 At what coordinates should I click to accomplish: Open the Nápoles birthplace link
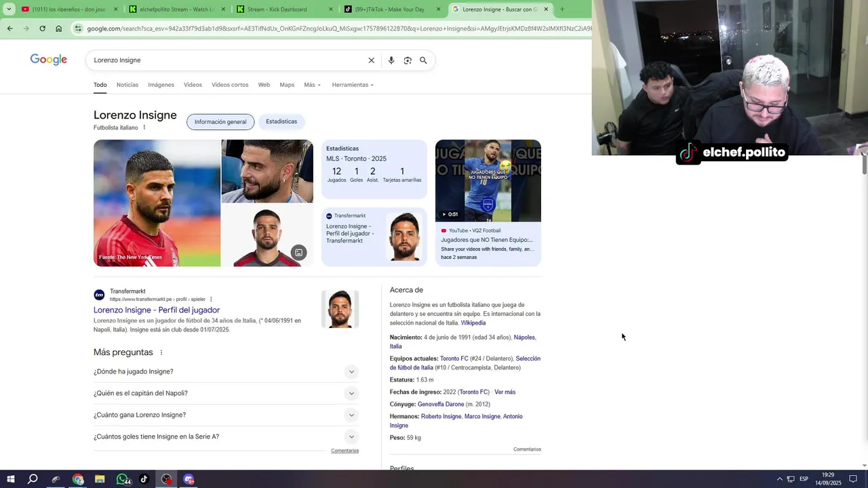point(524,337)
